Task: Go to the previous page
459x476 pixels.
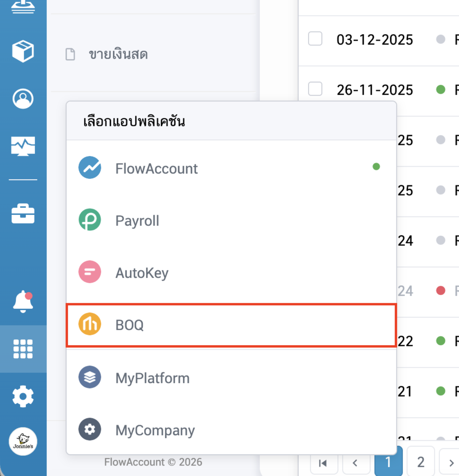Action: [355, 463]
